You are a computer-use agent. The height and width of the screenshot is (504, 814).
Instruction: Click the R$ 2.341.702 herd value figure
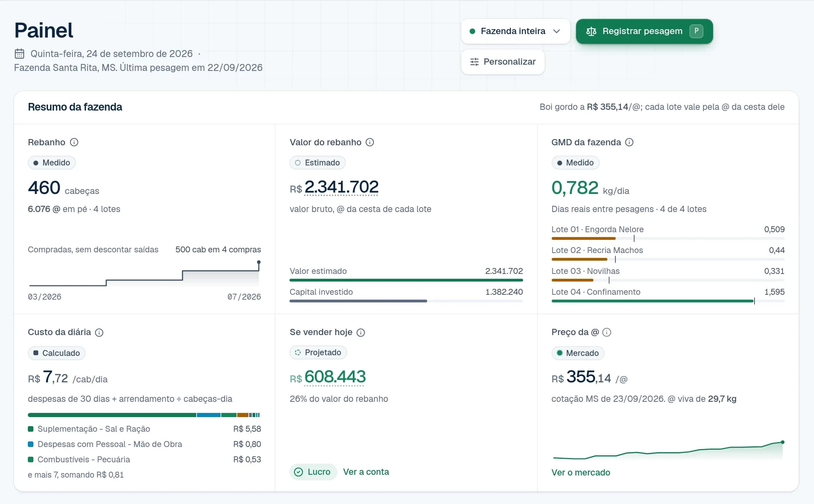[x=334, y=188]
